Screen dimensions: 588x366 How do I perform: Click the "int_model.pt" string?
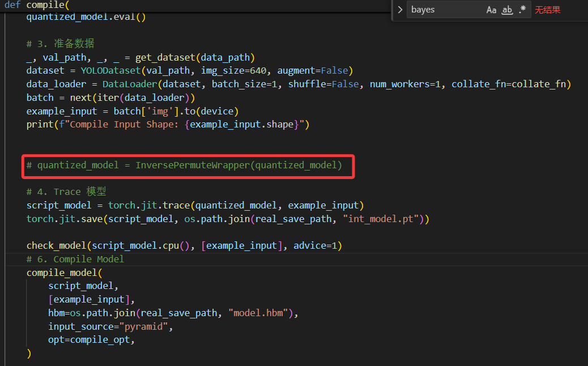pos(384,219)
